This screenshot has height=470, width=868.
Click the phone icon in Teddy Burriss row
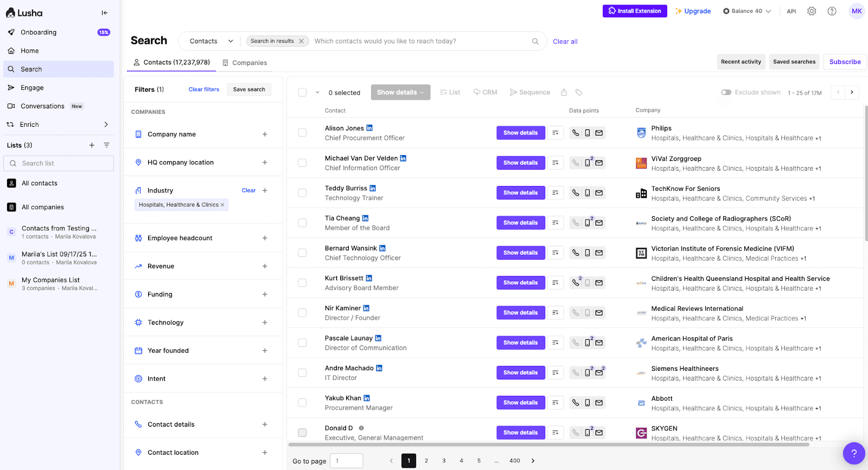point(576,193)
